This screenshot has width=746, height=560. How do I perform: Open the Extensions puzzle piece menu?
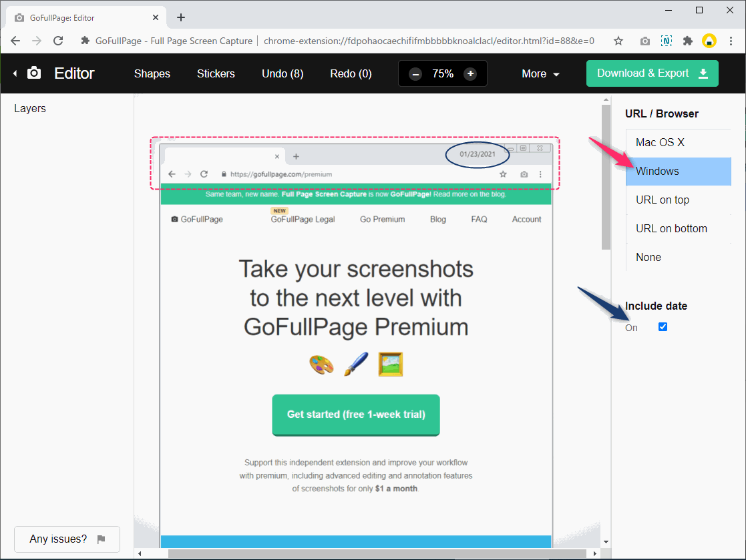coord(687,41)
